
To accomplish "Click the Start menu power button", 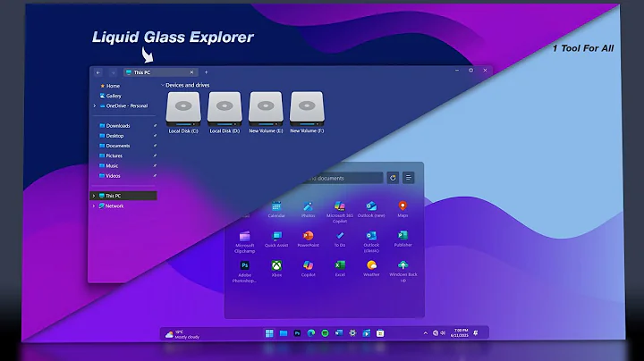I will pyautogui.click(x=393, y=178).
